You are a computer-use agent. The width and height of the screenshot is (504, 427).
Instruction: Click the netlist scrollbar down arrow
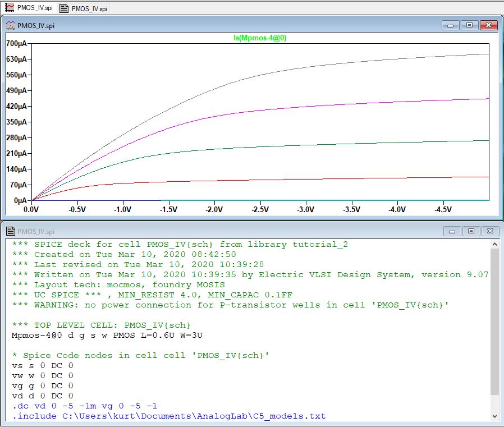[x=494, y=416]
